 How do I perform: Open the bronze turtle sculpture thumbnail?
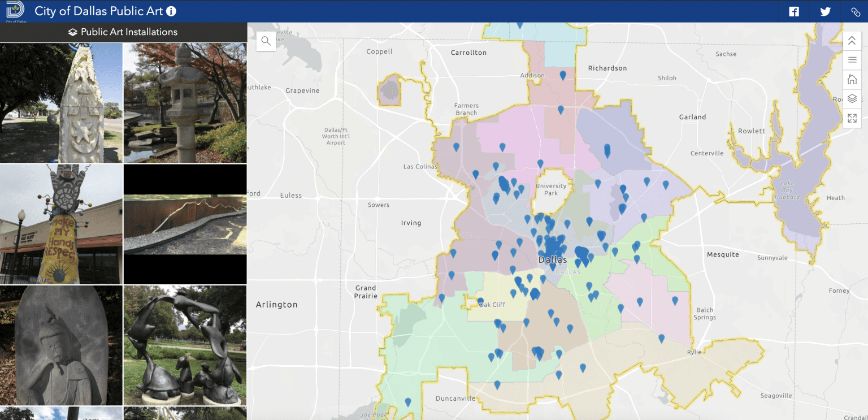(x=185, y=345)
